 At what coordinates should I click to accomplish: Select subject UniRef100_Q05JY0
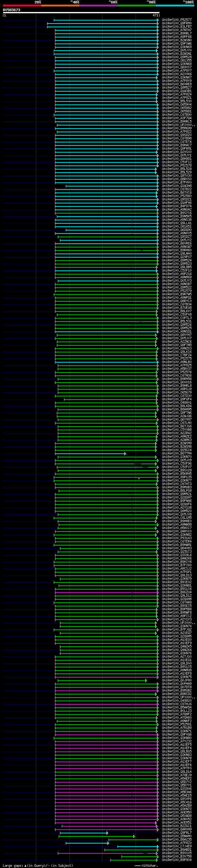click(x=177, y=50)
